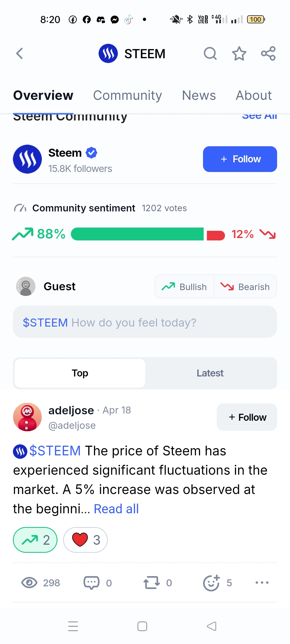Screen dimensions: 290x644
Task: Toggle the bullish reaction chip showing 2
Action: point(35,540)
